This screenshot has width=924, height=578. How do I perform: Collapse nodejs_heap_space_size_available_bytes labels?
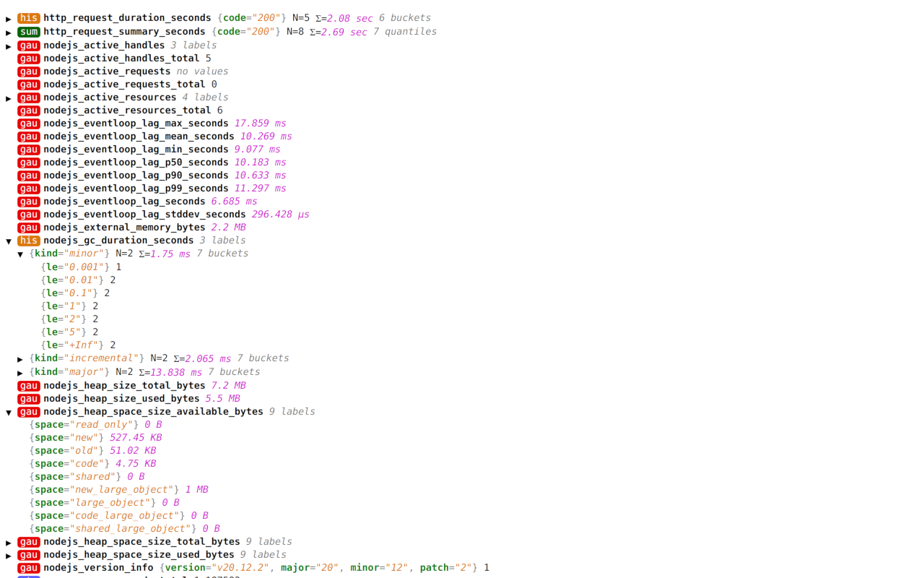(9, 413)
